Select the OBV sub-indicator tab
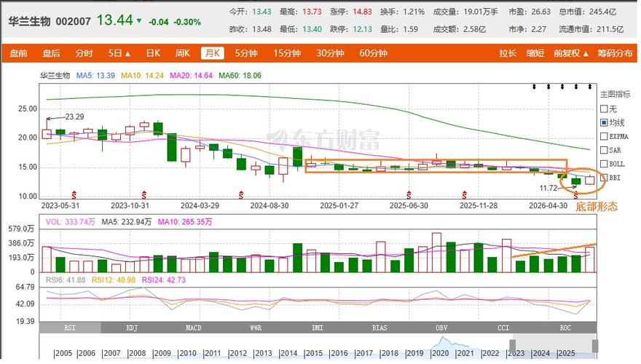Viewport: 641px width, 364px height. coord(441,328)
